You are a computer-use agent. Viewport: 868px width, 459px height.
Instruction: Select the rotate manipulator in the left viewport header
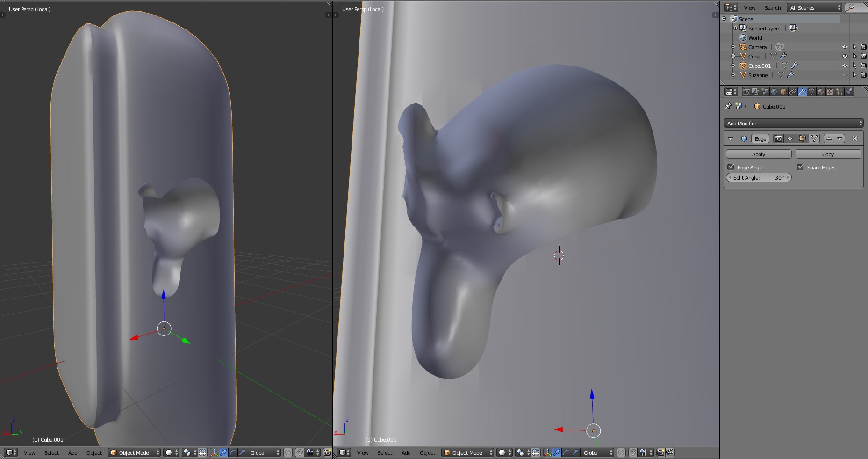(233, 452)
